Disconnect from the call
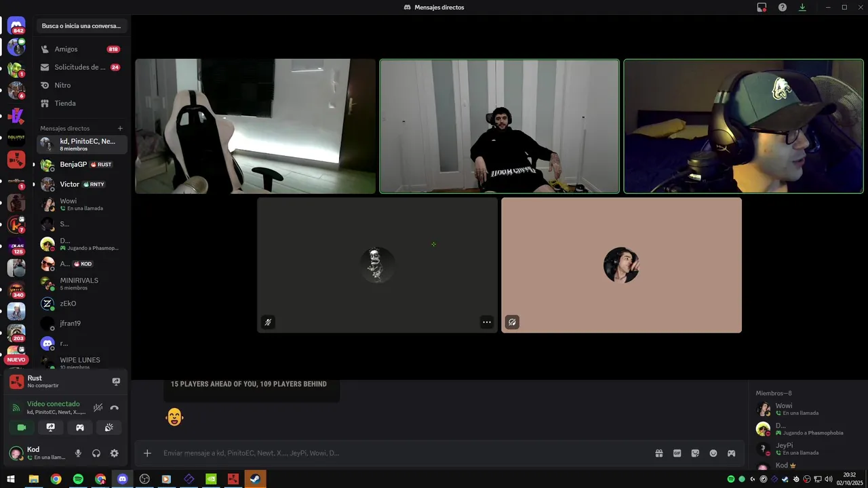 click(x=115, y=407)
